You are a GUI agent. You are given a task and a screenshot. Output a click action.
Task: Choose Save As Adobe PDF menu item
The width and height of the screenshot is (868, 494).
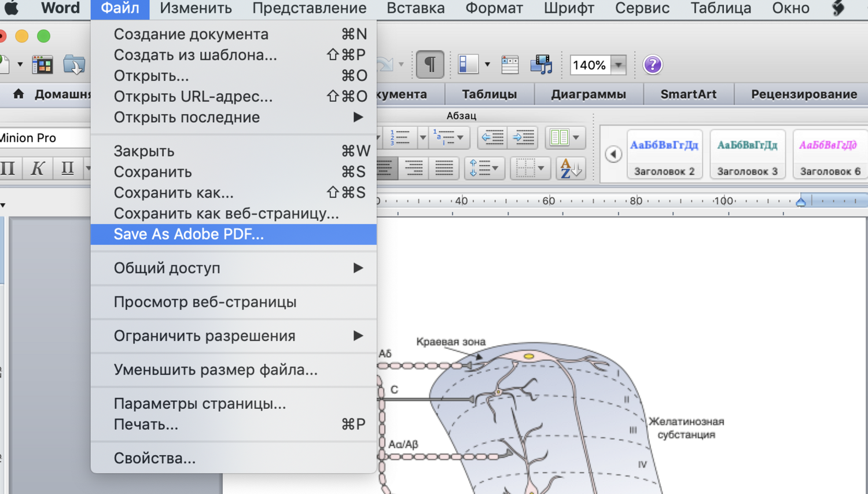pos(234,234)
